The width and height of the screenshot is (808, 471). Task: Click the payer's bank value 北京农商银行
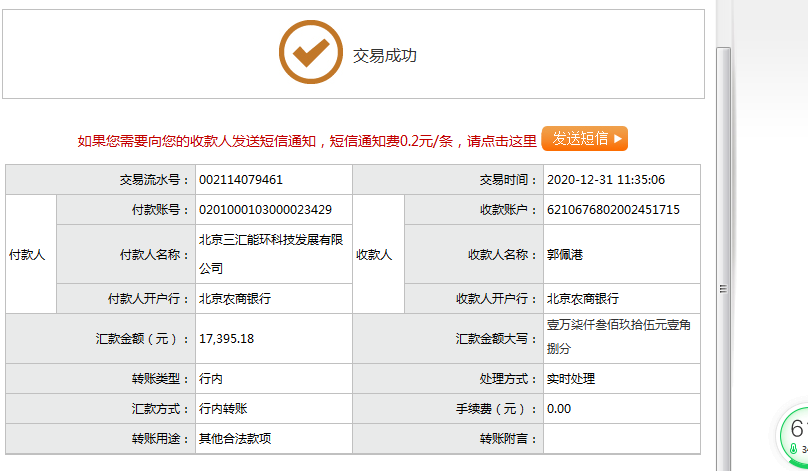pyautogui.click(x=235, y=299)
